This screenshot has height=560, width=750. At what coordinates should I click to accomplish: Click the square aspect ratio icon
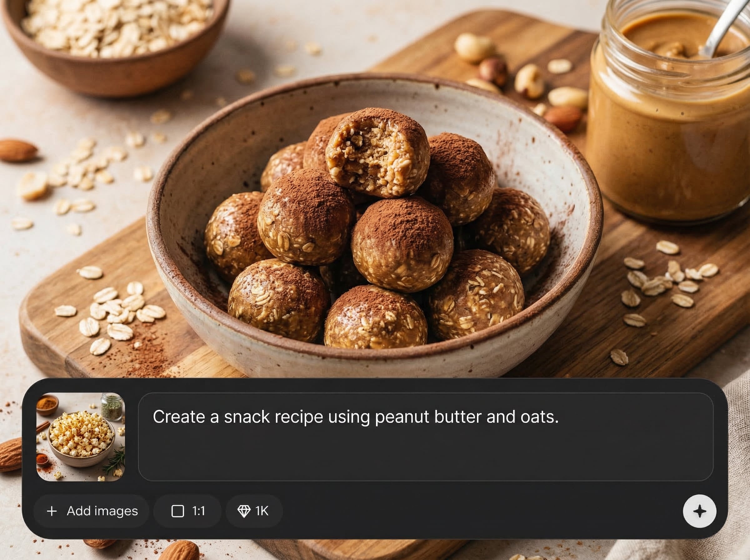point(177,511)
